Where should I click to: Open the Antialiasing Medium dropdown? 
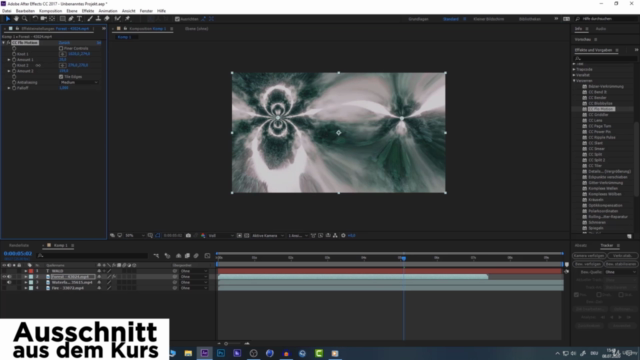(79, 82)
